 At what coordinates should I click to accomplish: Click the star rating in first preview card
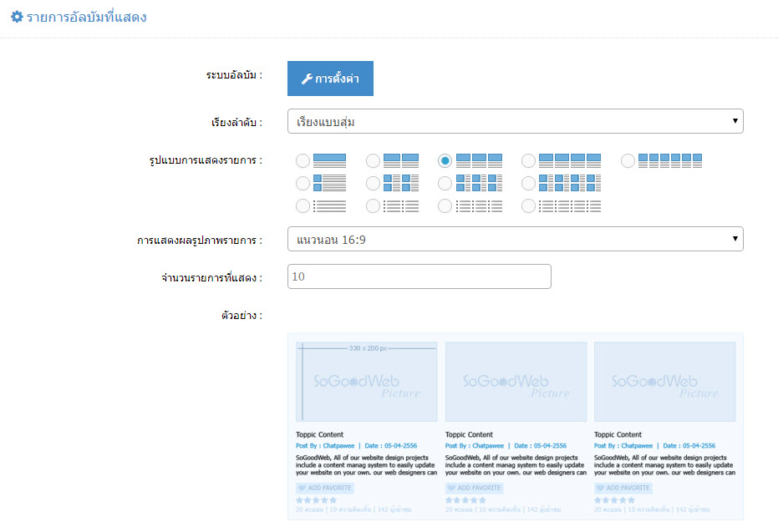317,500
